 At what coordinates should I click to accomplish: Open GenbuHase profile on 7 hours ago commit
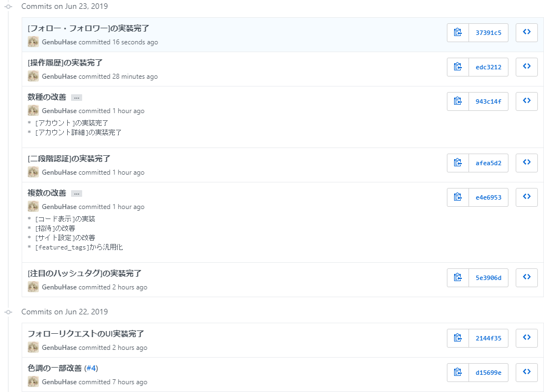(59, 381)
